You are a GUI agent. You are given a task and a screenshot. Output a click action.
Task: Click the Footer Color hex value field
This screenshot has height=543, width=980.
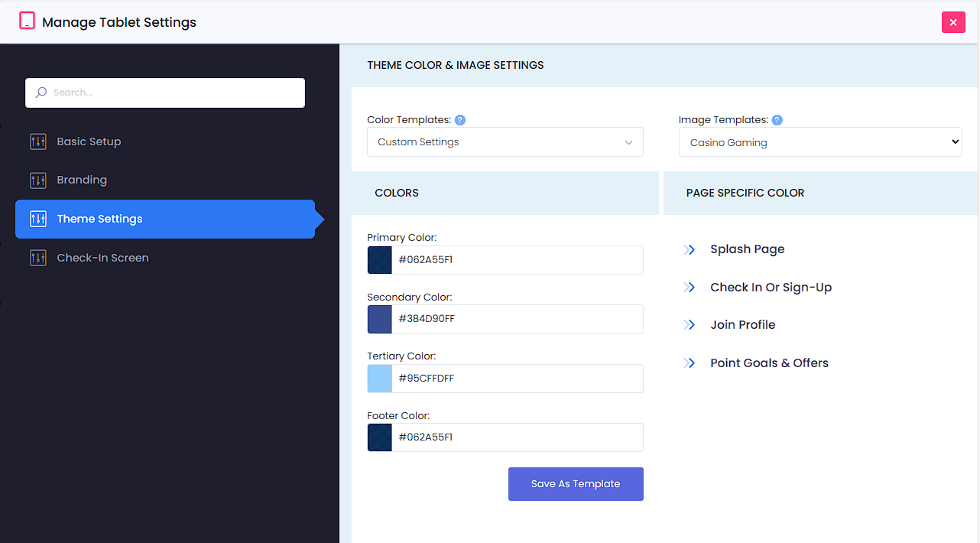pyautogui.click(x=518, y=437)
